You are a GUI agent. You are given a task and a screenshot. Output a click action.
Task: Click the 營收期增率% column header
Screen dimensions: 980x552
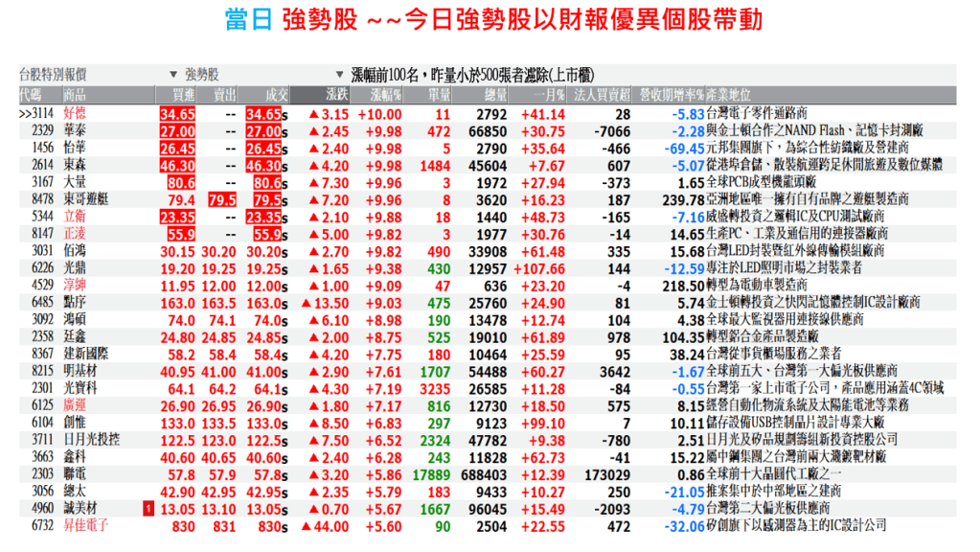[x=672, y=94]
